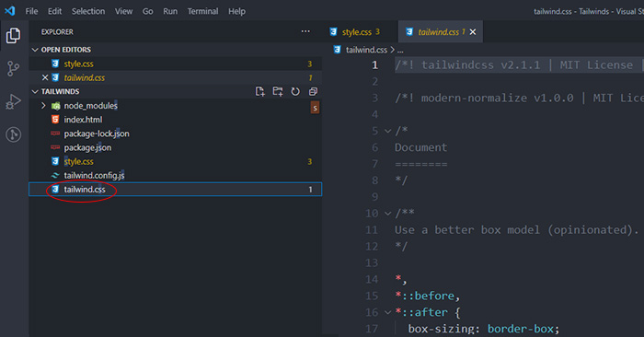Click 'border-box' value on line 17

click(x=521, y=329)
